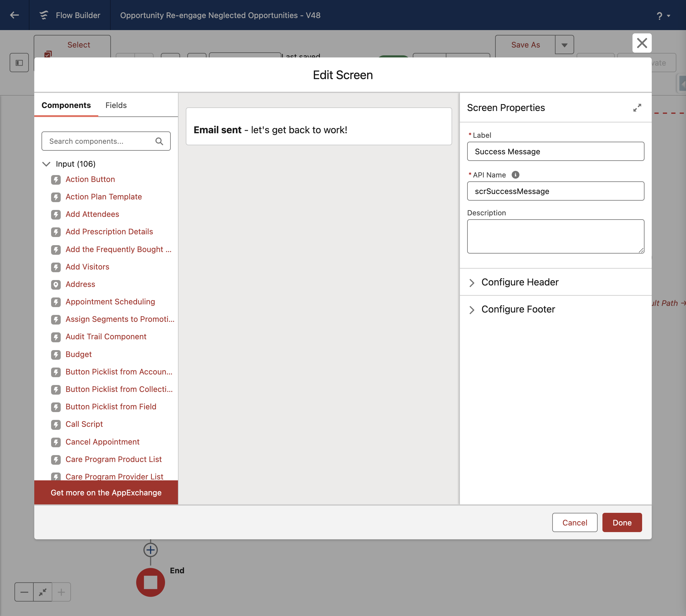This screenshot has width=686, height=616.
Task: Select the Email sent display text component
Action: (x=319, y=126)
